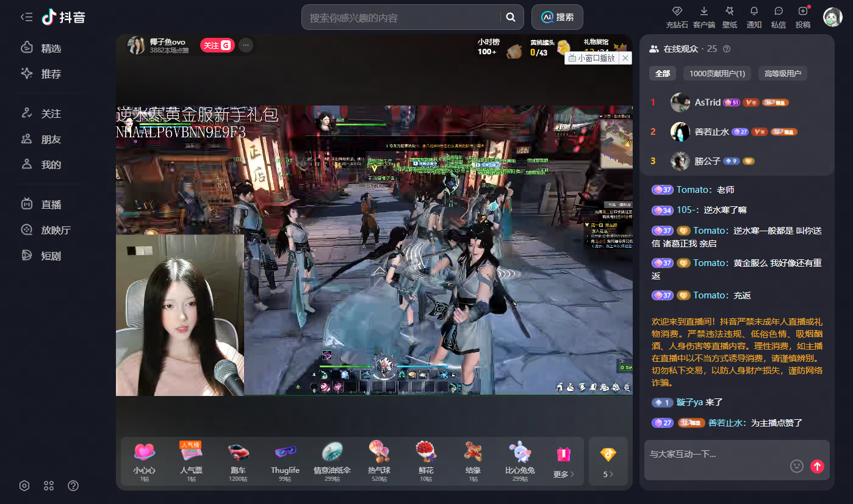Send the Thuglife gift
The height and width of the screenshot is (504, 853).
tap(285, 461)
